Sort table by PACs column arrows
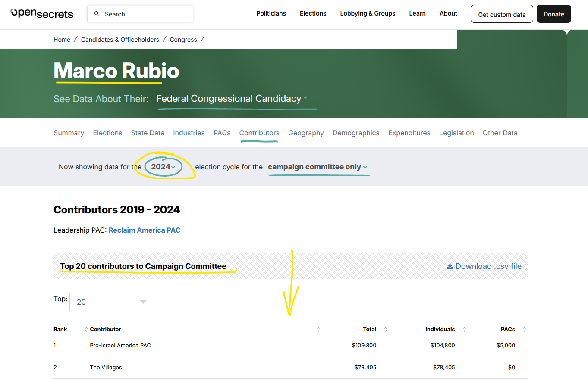This screenshot has height=380, width=588. coord(525,330)
